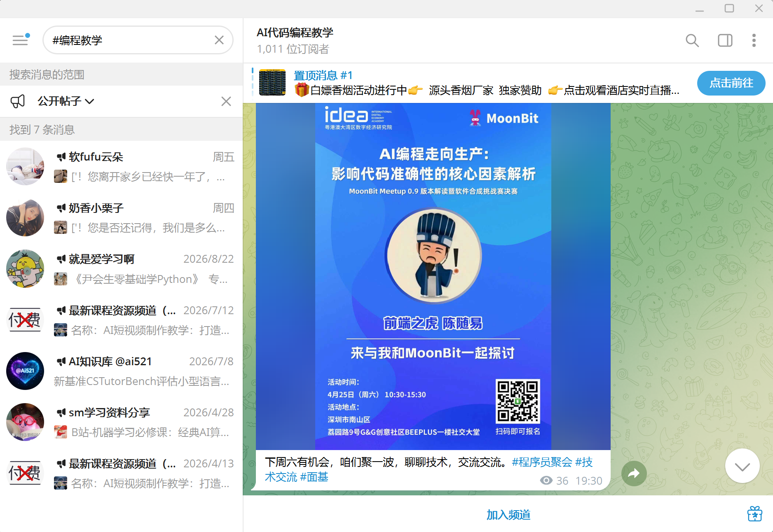The width and height of the screenshot is (773, 532).
Task: Click the pinned message thumbnail image
Action: (x=272, y=82)
